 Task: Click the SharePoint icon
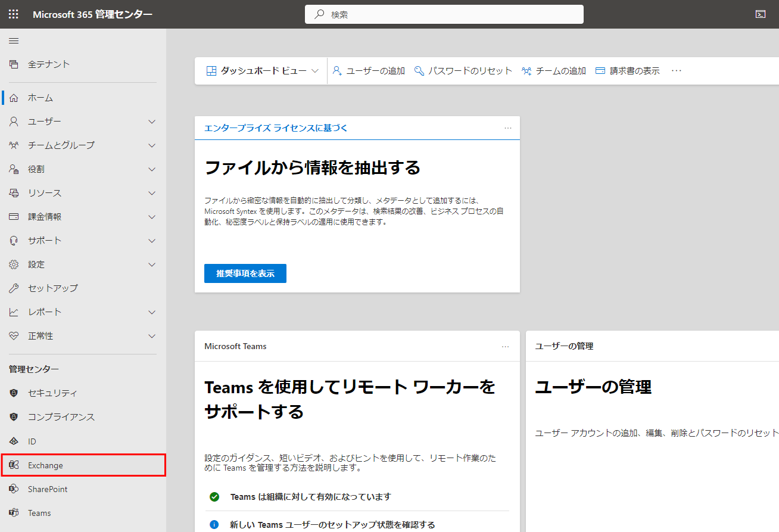14,489
